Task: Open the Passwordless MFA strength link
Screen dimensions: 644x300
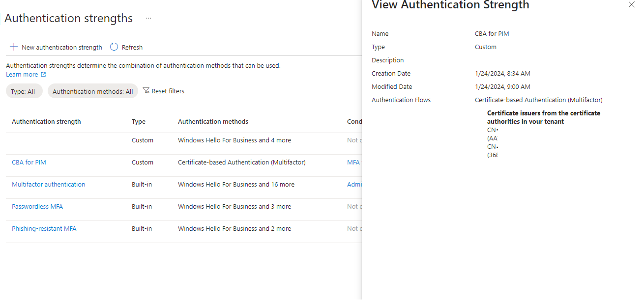Action: [37, 207]
